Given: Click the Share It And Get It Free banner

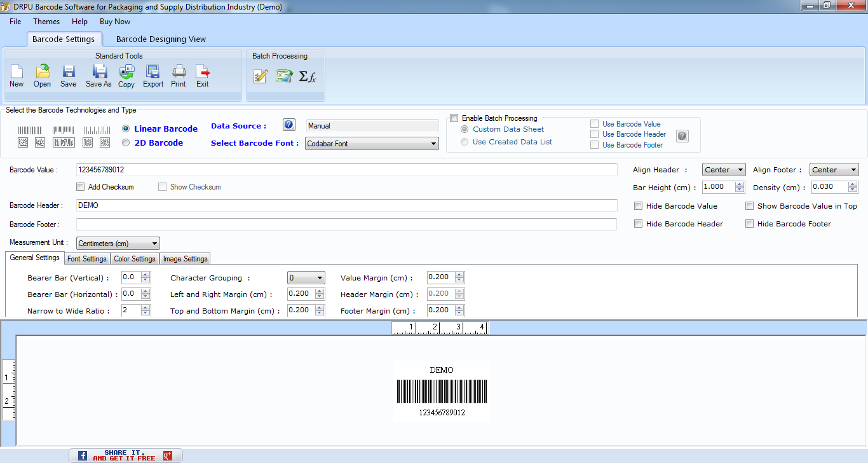Looking at the screenshot, I should [125, 455].
